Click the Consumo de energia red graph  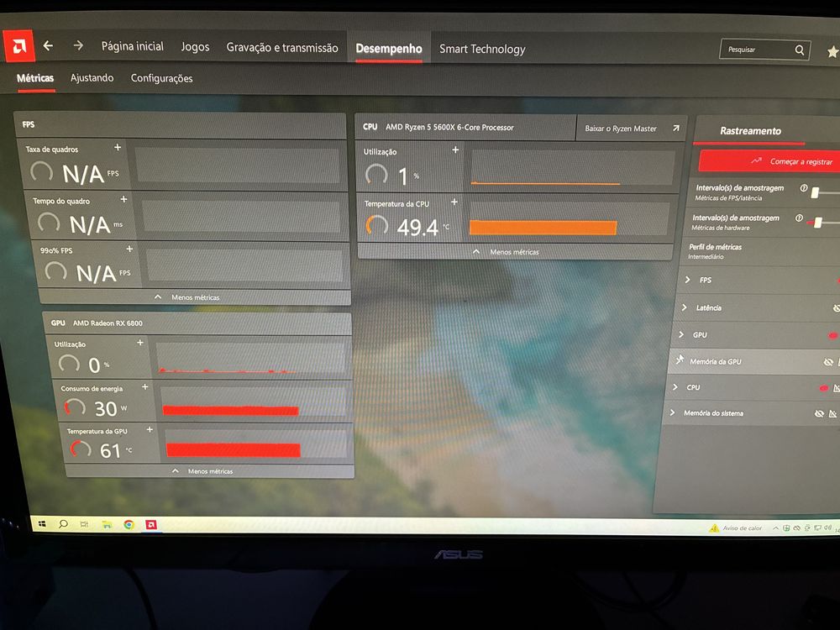[230, 411]
